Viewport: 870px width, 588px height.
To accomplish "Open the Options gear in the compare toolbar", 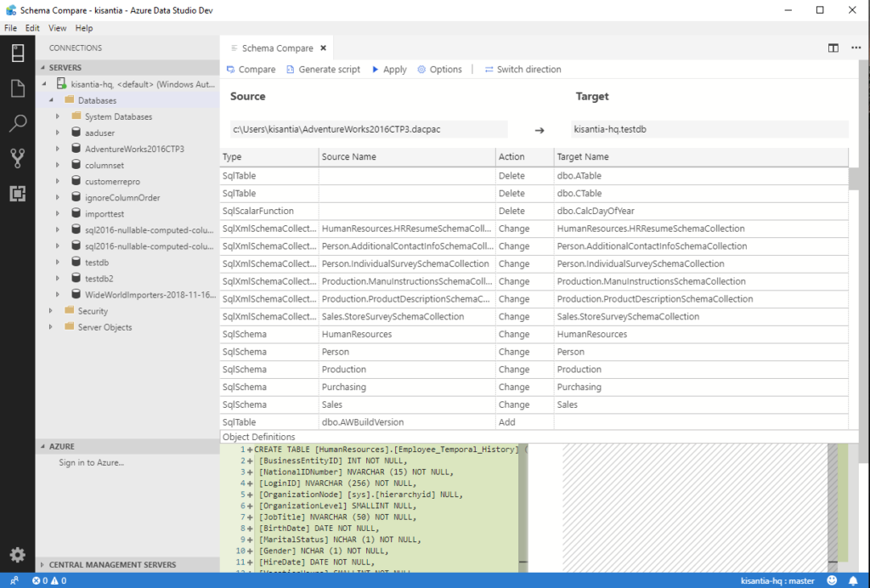I will tap(439, 69).
